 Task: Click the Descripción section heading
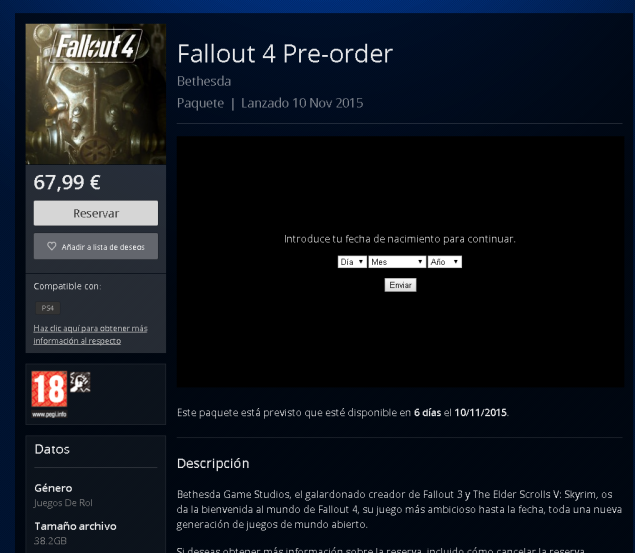click(213, 464)
